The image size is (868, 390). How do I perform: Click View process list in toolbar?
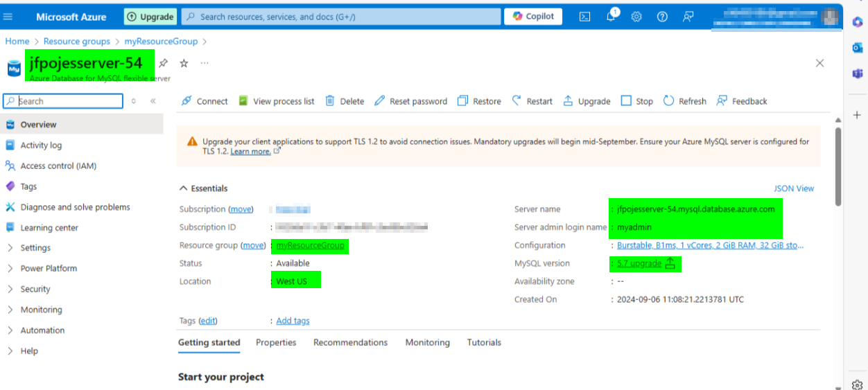pos(277,101)
